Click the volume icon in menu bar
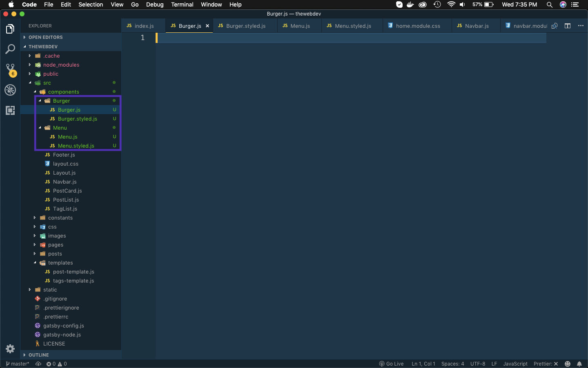Image resolution: width=588 pixels, height=368 pixels. pyautogui.click(x=463, y=4)
